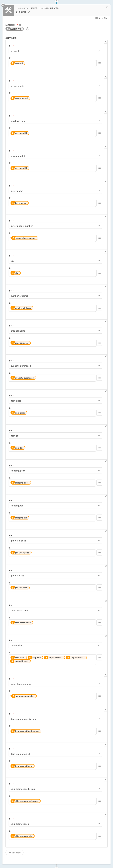Clear the 行追加の内容 selection with the x icon

(28, 29)
